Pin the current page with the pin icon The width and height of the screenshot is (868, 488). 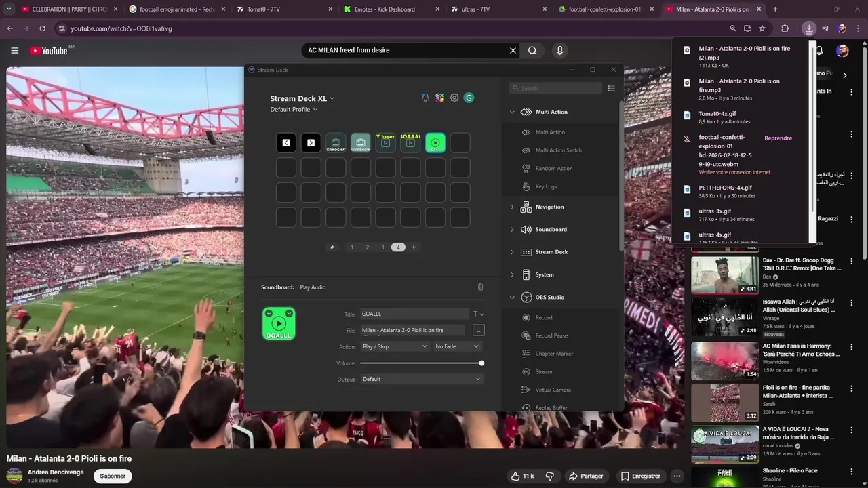coord(332,247)
